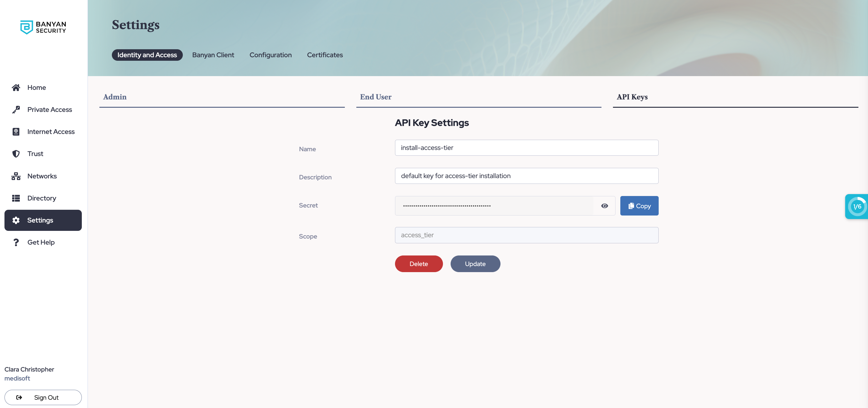Switch to Banyan Client tab
The width and height of the screenshot is (868, 408).
213,55
